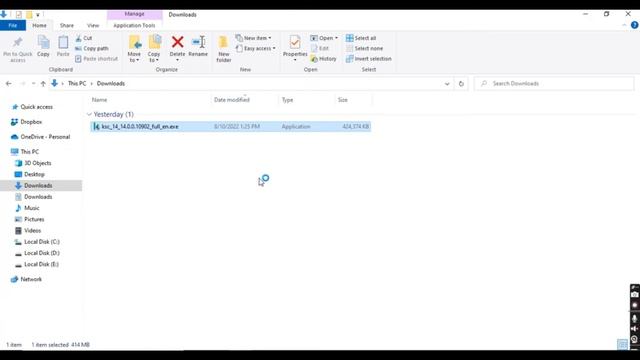This screenshot has width=640, height=360.
Task: Click the Open dropdown in ribbon
Action: click(x=324, y=38)
